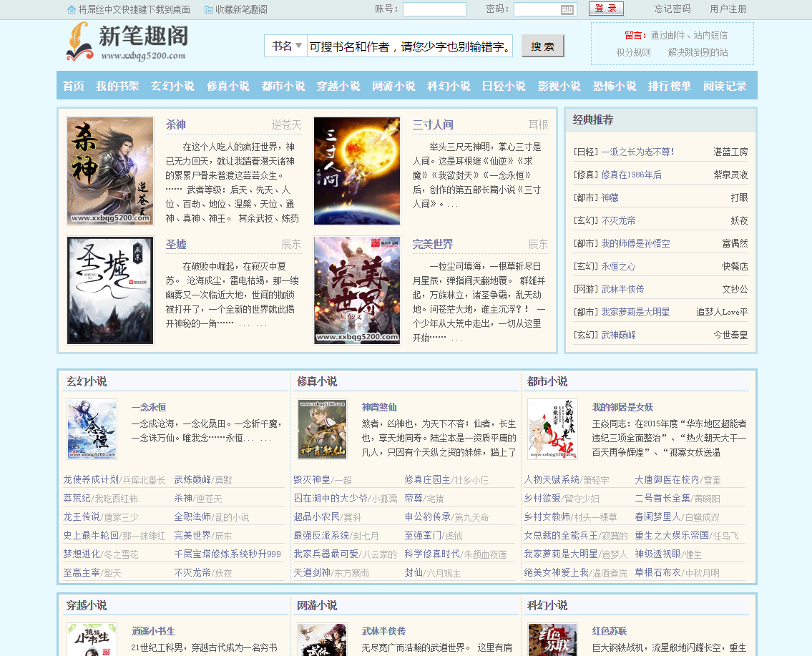Click into the 账号 username field

[x=434, y=9]
